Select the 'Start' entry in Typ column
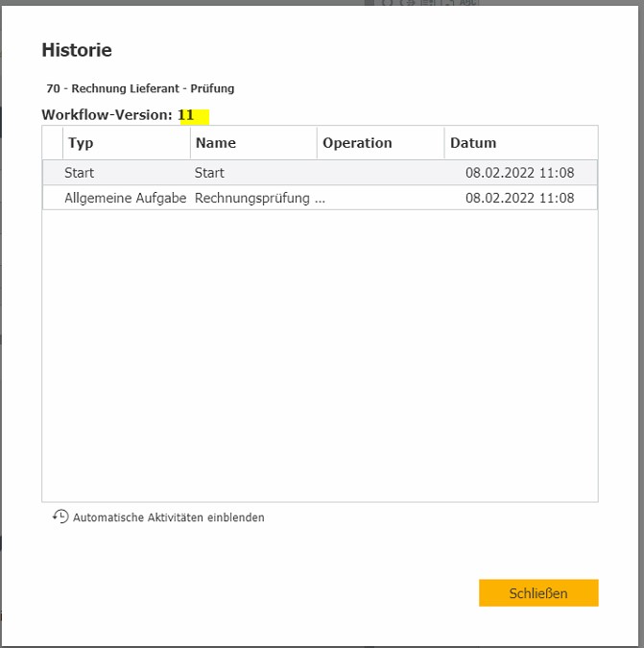The width and height of the screenshot is (644, 648). (80, 173)
